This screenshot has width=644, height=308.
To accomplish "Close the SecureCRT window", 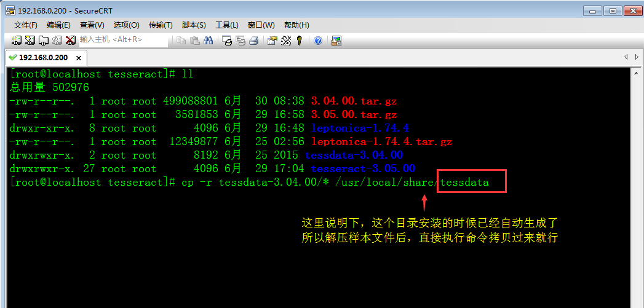I will point(632,10).
